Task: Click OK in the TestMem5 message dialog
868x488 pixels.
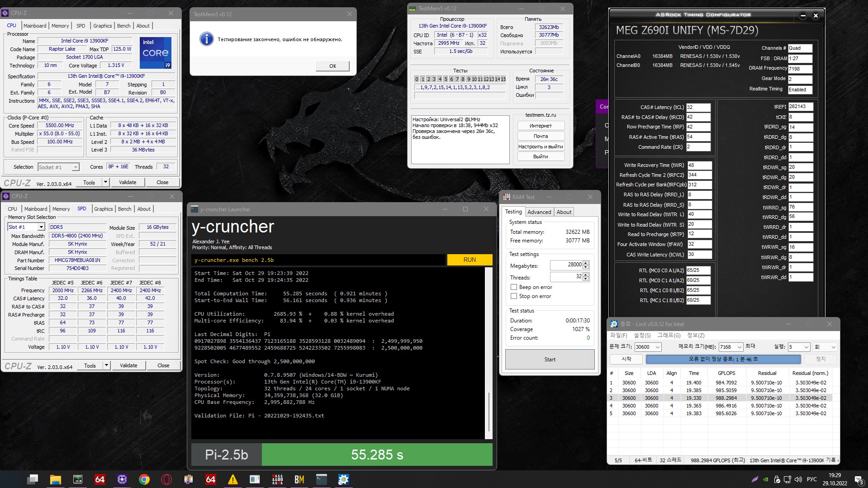Action: (332, 66)
